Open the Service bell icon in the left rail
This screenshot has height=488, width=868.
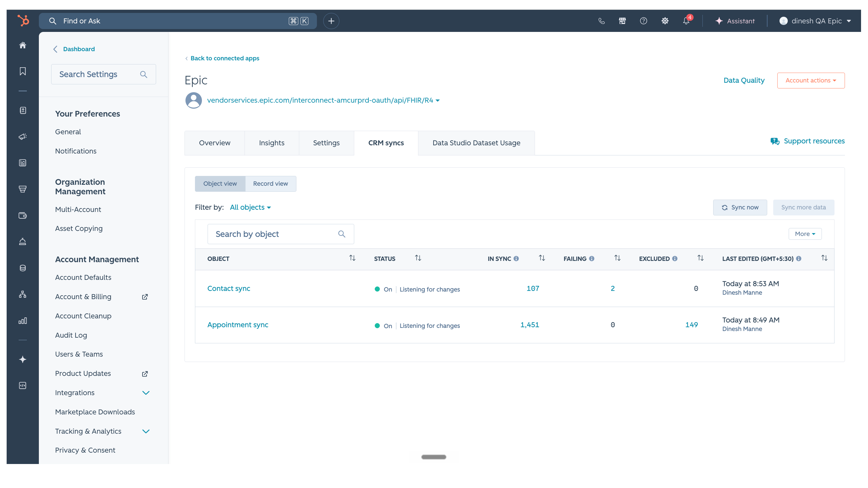click(x=22, y=242)
